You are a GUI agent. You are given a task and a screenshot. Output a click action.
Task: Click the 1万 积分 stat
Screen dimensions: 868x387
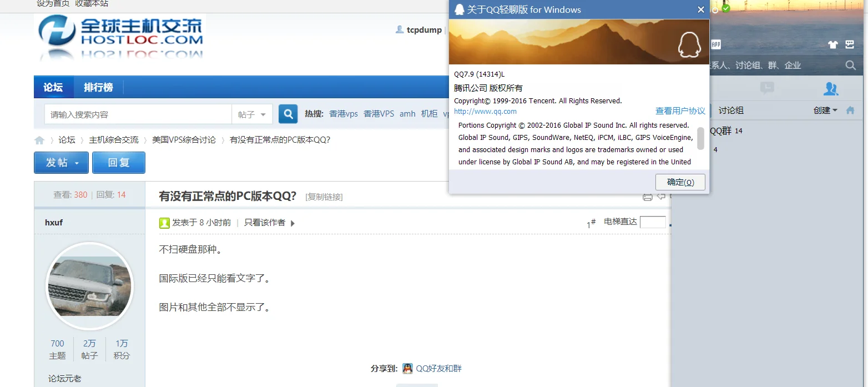[122, 349]
